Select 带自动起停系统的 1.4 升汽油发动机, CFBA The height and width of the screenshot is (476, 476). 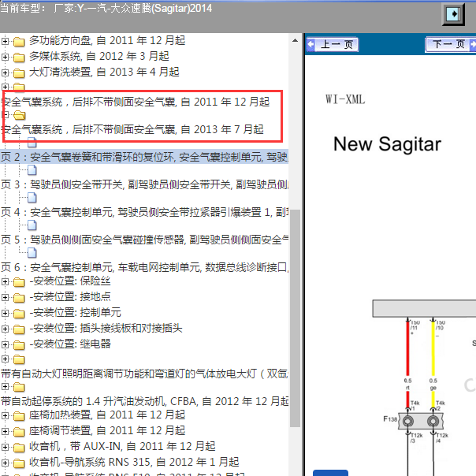(144, 402)
